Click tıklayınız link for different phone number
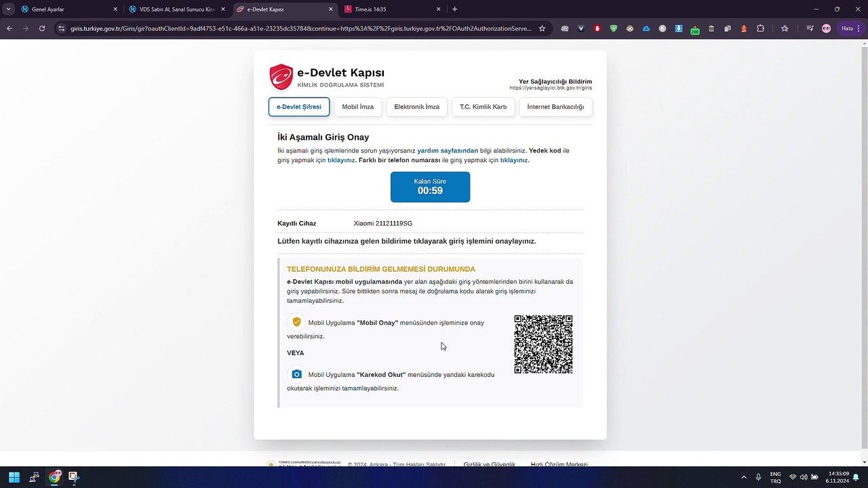Image resolution: width=868 pixels, height=488 pixels. point(514,161)
